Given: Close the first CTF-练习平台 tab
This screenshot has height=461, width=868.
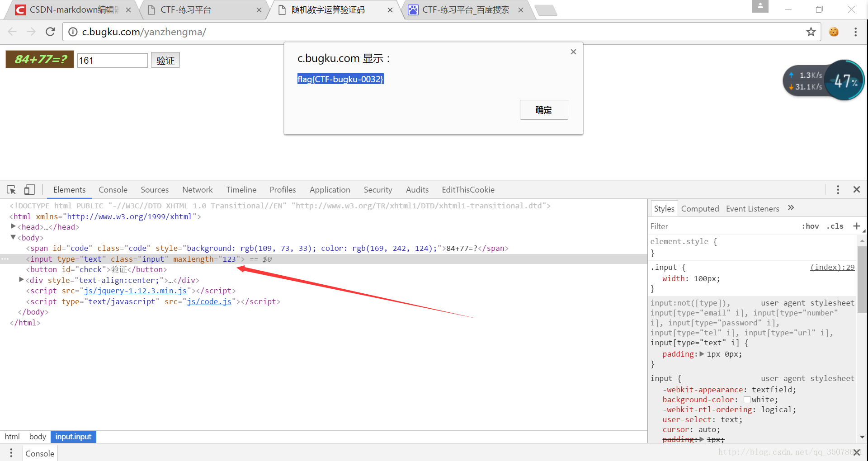Looking at the screenshot, I should click(x=259, y=10).
